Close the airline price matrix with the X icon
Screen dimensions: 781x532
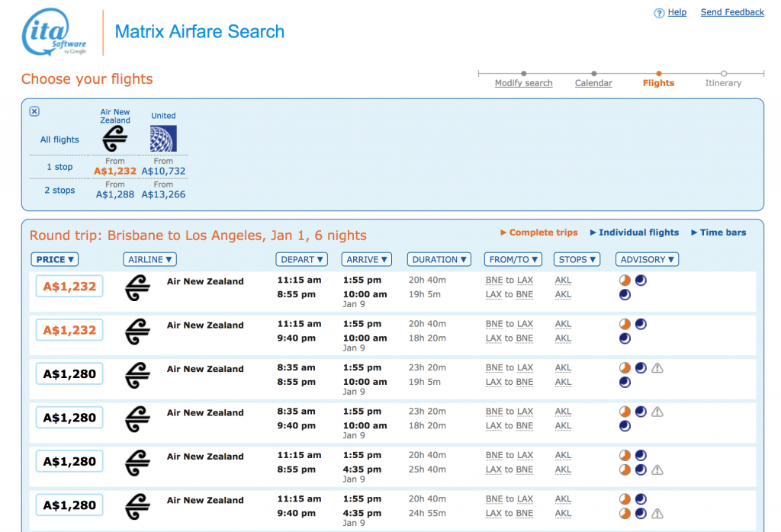34,111
